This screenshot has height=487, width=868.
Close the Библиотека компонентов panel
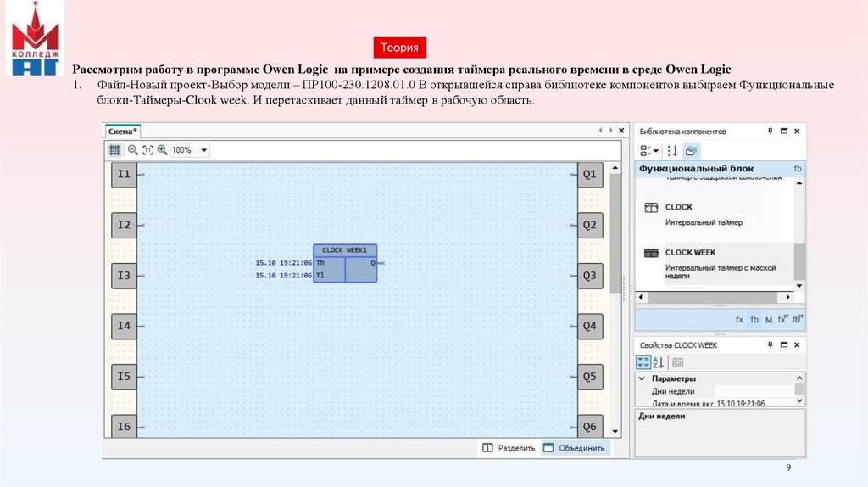797,132
